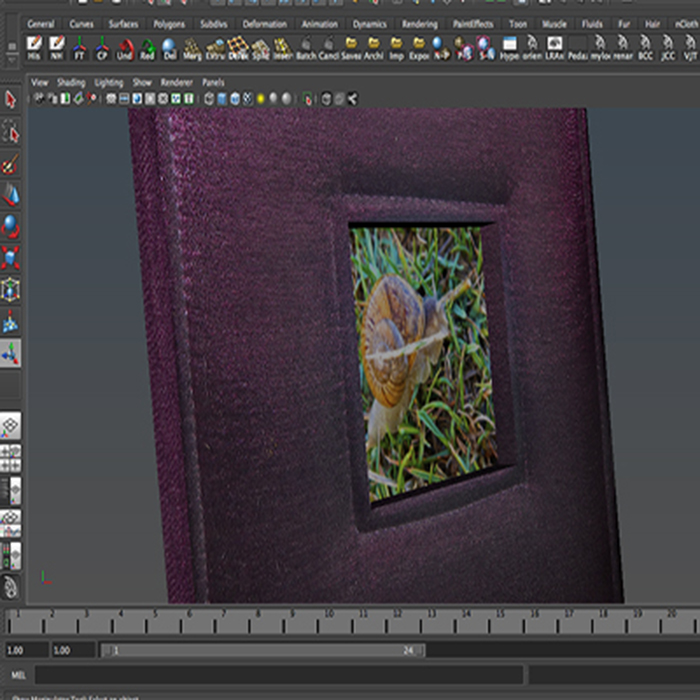Toggle wireframe cube display in viewport toolbar
Screen dimensions: 700x700
[208, 99]
